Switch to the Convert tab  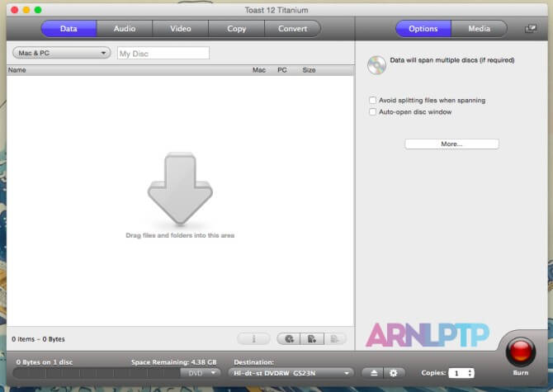pyautogui.click(x=293, y=29)
